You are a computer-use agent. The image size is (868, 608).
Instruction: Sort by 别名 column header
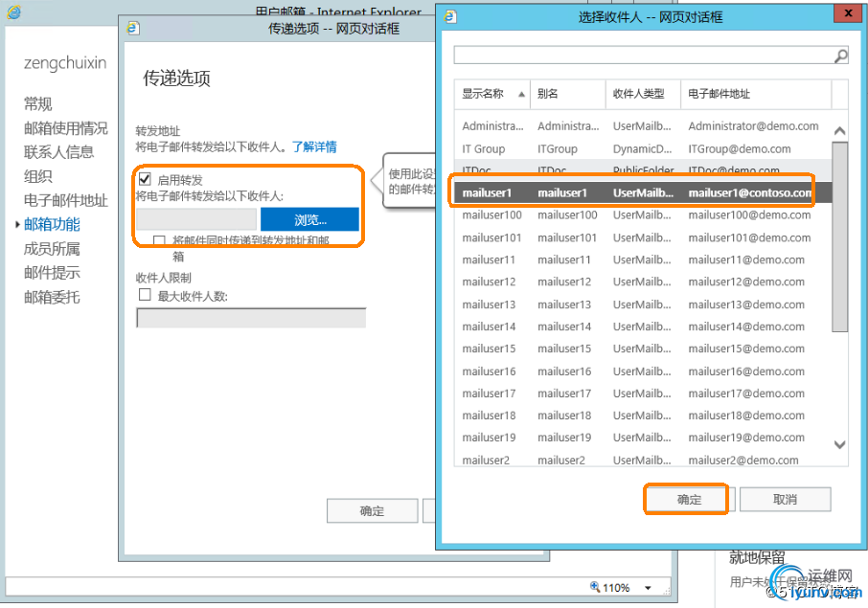[x=568, y=94]
